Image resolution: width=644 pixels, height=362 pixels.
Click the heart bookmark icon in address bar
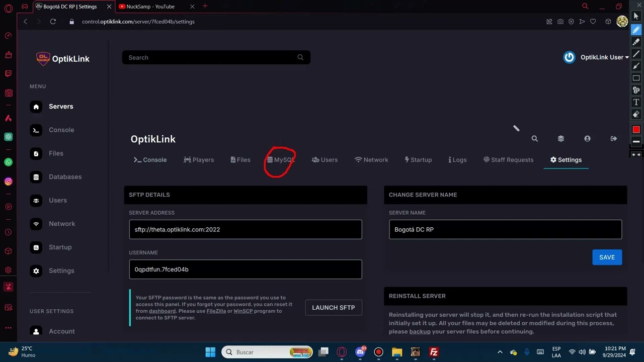pyautogui.click(x=593, y=22)
